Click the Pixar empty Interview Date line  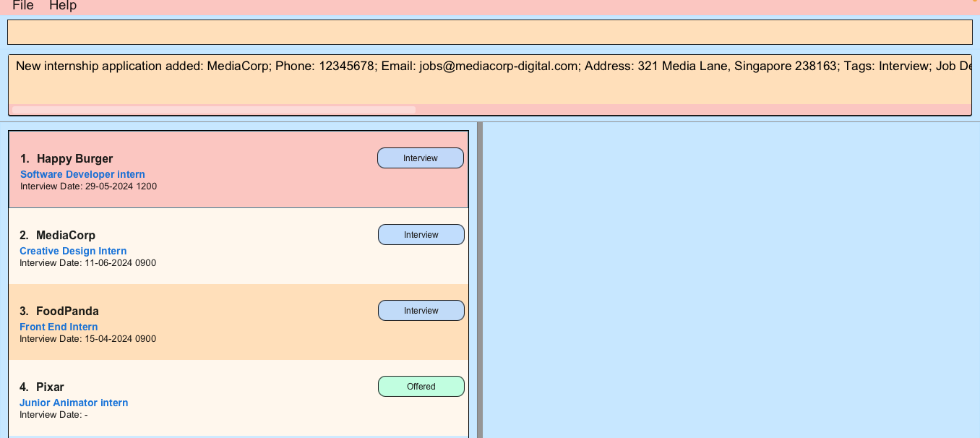53,415
